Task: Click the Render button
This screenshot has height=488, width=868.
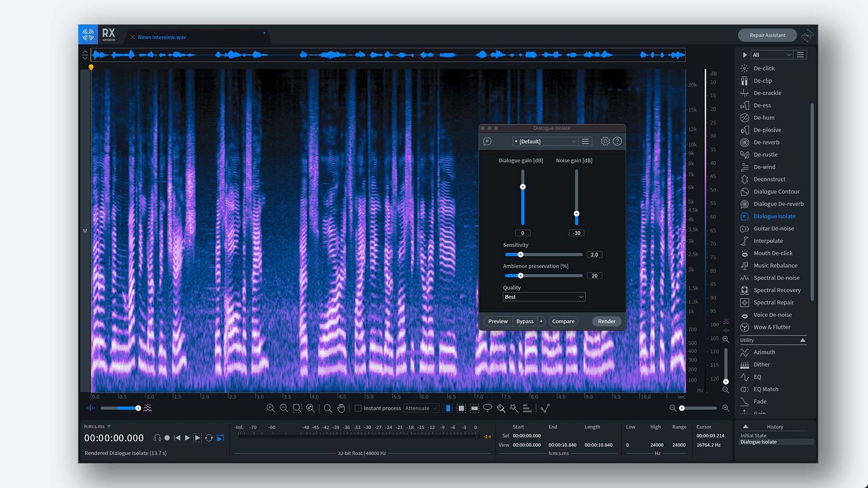Action: point(606,321)
